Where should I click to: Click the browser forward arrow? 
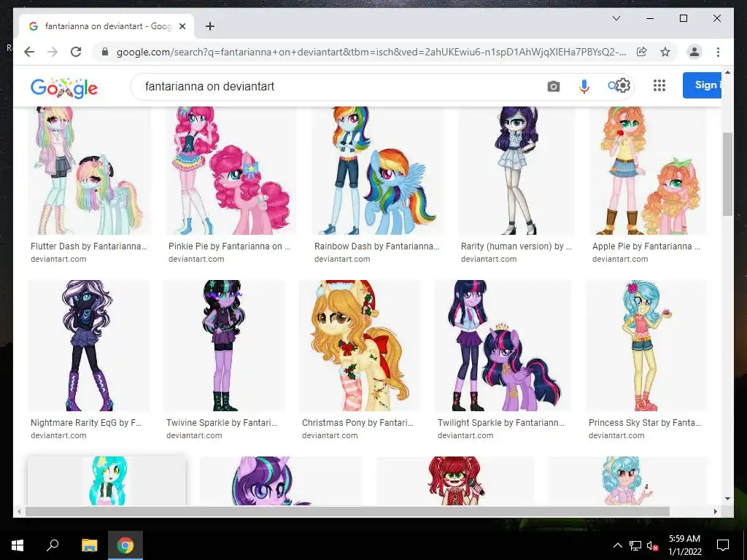pos(53,52)
